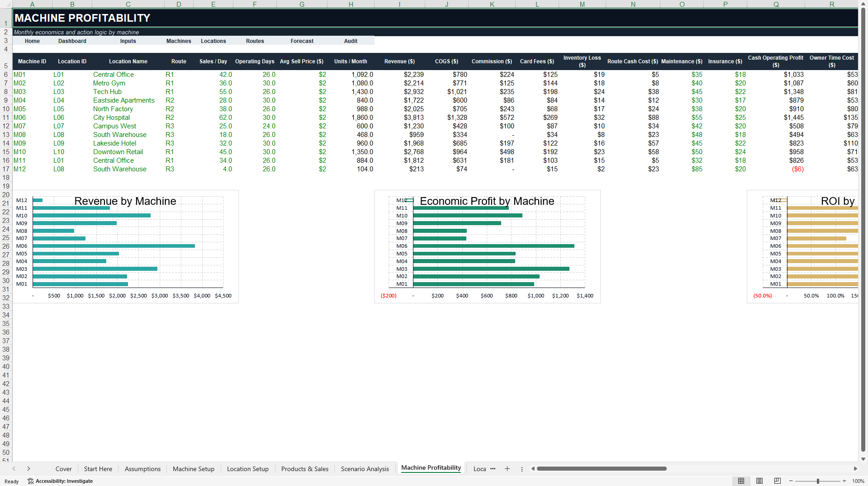
Task: Select column header Q
Action: (776, 4)
